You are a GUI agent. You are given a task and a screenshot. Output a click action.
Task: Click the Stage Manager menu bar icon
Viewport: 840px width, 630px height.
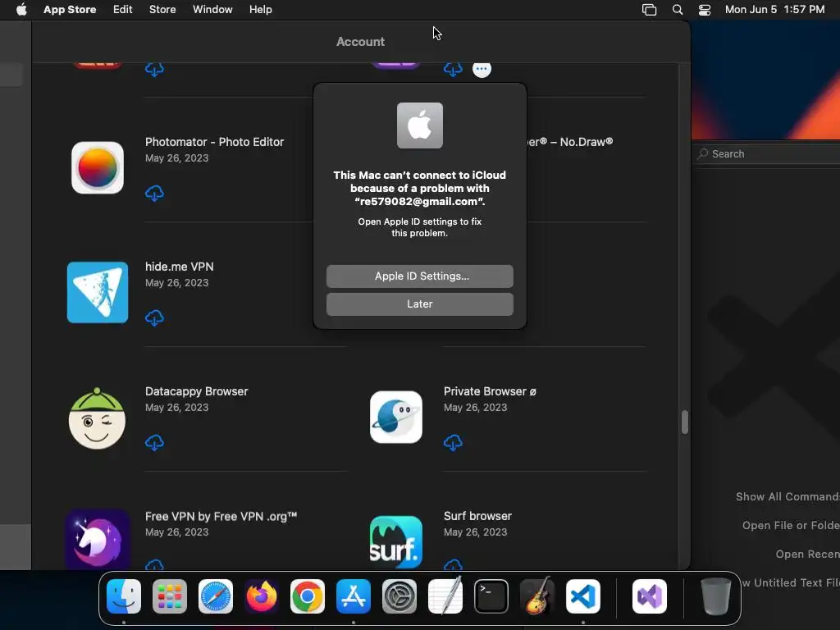[x=650, y=10]
